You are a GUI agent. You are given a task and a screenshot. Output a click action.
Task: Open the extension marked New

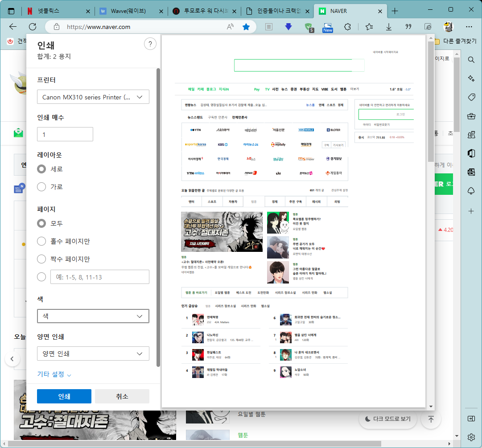328,27
